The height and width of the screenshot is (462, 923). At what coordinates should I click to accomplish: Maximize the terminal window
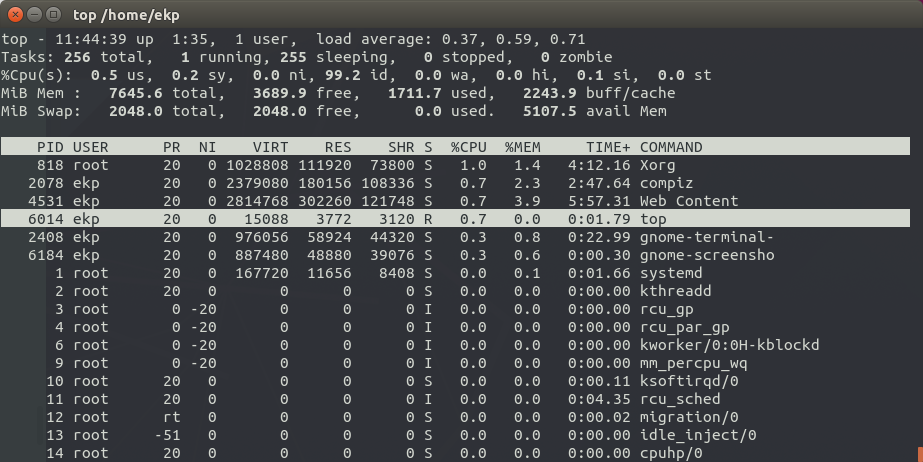coord(54,14)
